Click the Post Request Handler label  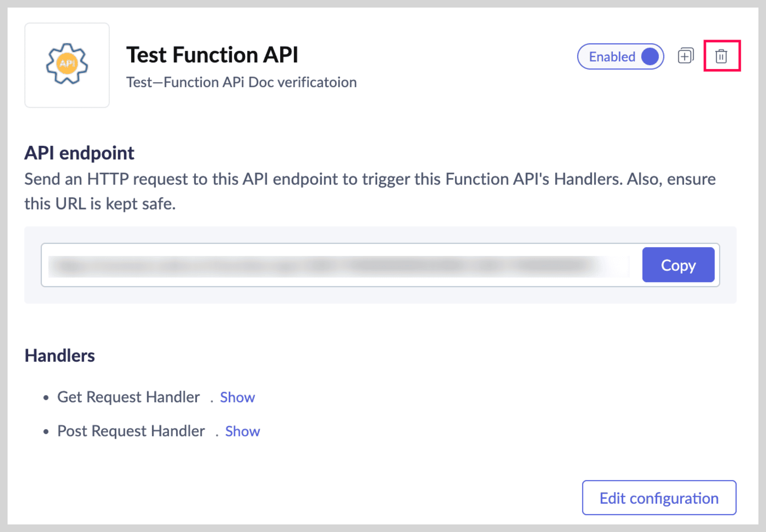pyautogui.click(x=131, y=431)
